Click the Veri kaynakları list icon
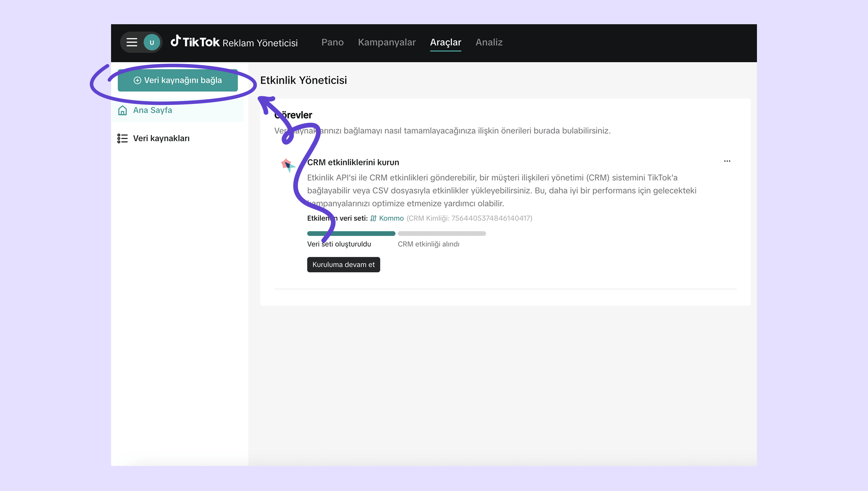 click(123, 138)
